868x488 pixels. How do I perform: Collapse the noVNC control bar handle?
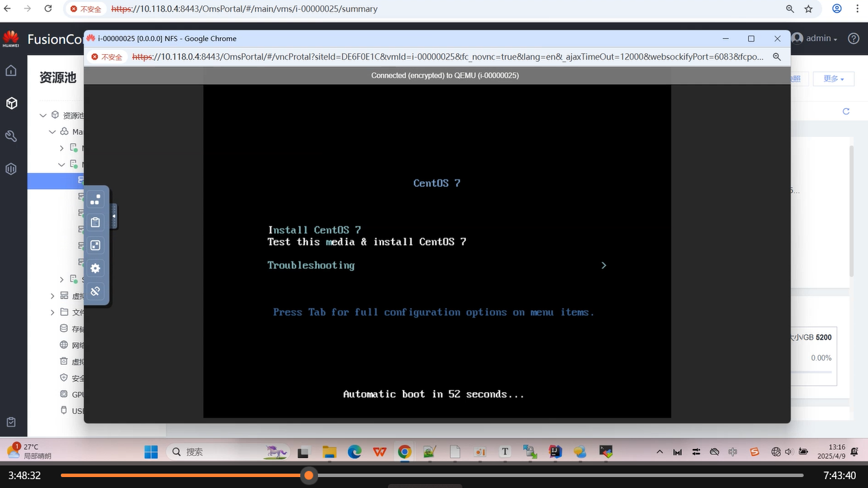point(114,216)
